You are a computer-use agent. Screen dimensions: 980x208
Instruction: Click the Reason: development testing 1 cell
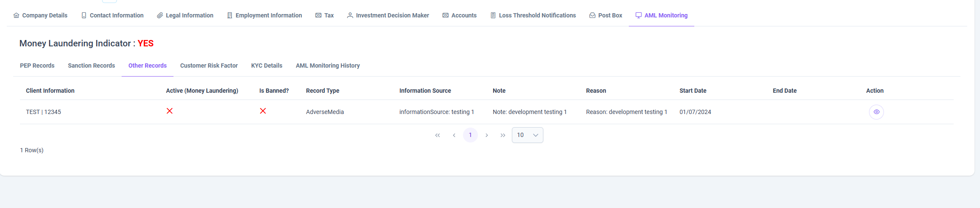click(x=627, y=112)
